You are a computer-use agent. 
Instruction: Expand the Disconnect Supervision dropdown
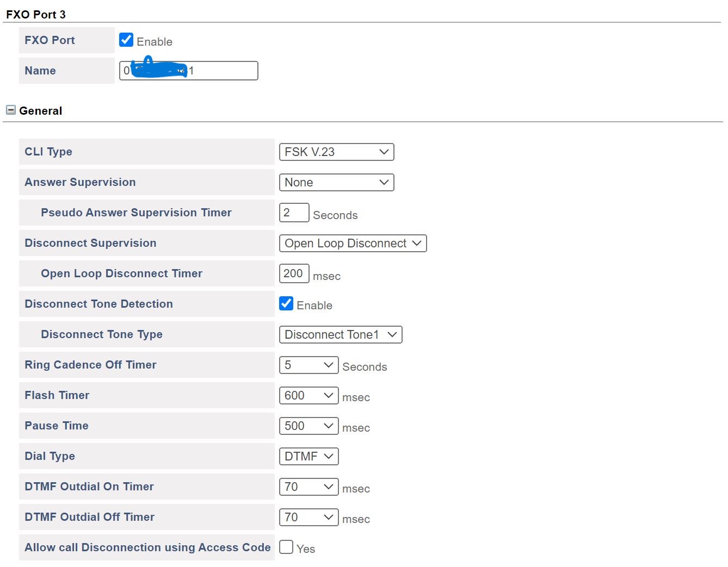(x=352, y=244)
